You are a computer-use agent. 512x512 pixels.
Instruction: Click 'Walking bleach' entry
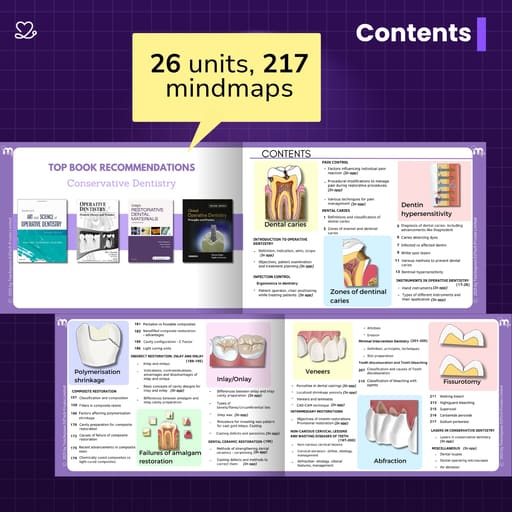pyautogui.click(x=452, y=396)
